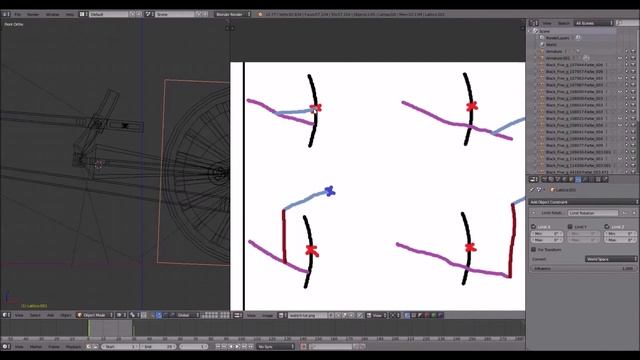Toggle visibility of the Armature object
This screenshot has width=640, height=360.
tap(620, 51)
